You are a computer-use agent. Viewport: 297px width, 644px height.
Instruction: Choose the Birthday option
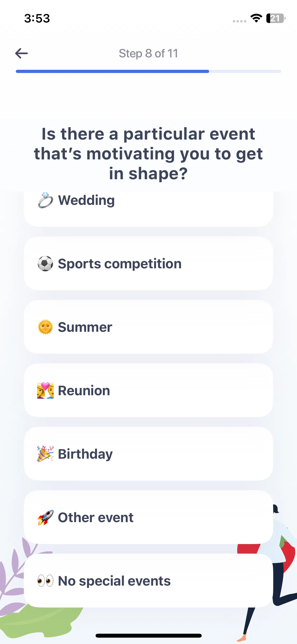(x=148, y=454)
